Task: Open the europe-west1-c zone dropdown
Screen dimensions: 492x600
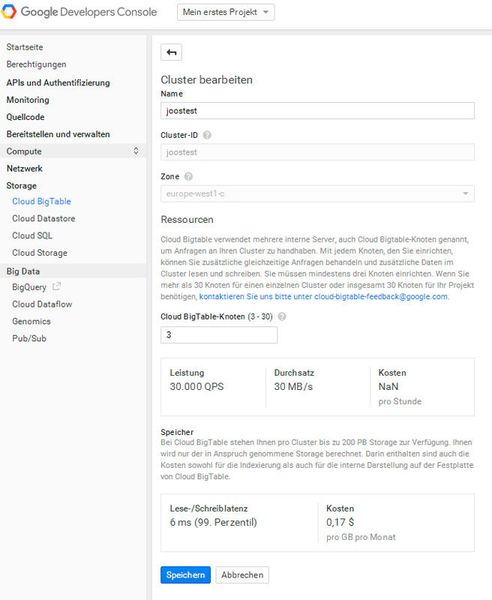Action: [318, 194]
